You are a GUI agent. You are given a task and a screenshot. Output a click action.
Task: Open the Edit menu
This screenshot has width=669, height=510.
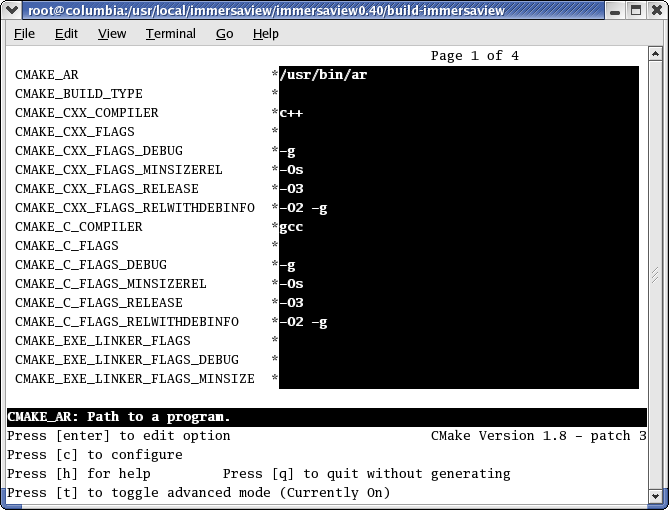pyautogui.click(x=66, y=34)
